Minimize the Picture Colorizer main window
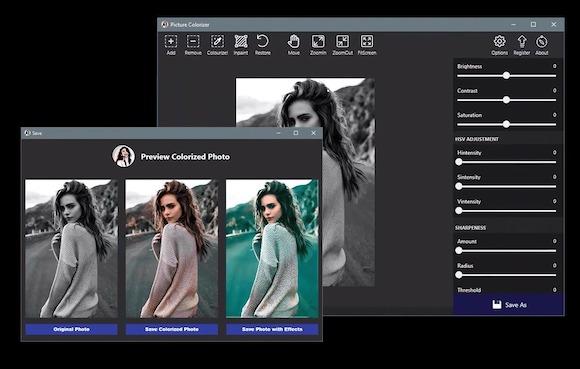The height and width of the screenshot is (369, 580). pyautogui.click(x=513, y=24)
